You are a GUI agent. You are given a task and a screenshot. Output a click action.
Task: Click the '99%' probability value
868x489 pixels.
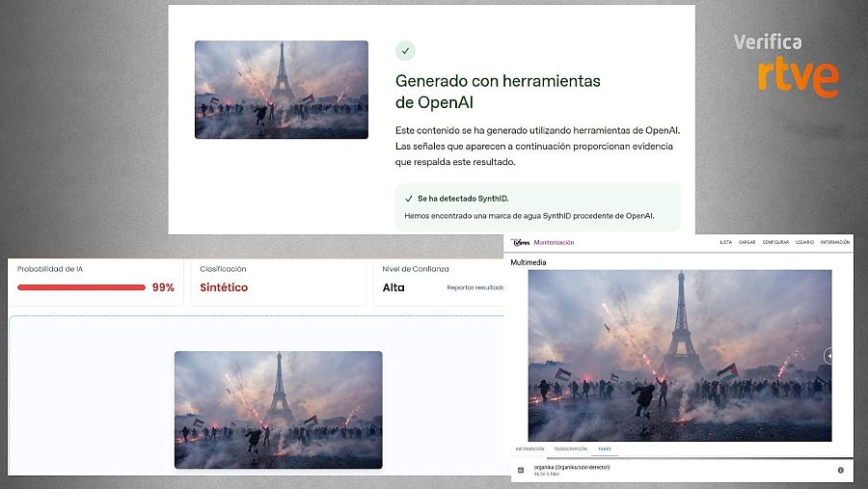coord(163,287)
